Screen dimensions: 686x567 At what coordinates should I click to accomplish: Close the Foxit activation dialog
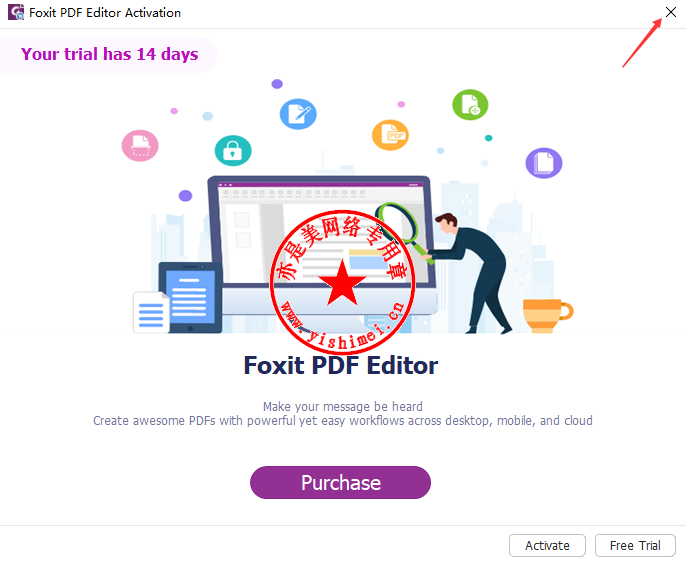[x=671, y=12]
